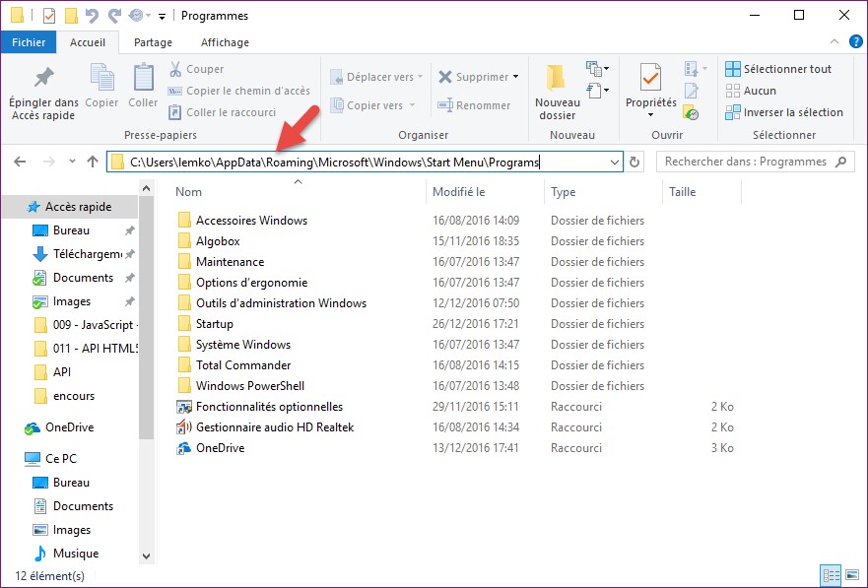This screenshot has width=868, height=588.
Task: Click Sélectionner tout button
Action: pyautogui.click(x=778, y=69)
